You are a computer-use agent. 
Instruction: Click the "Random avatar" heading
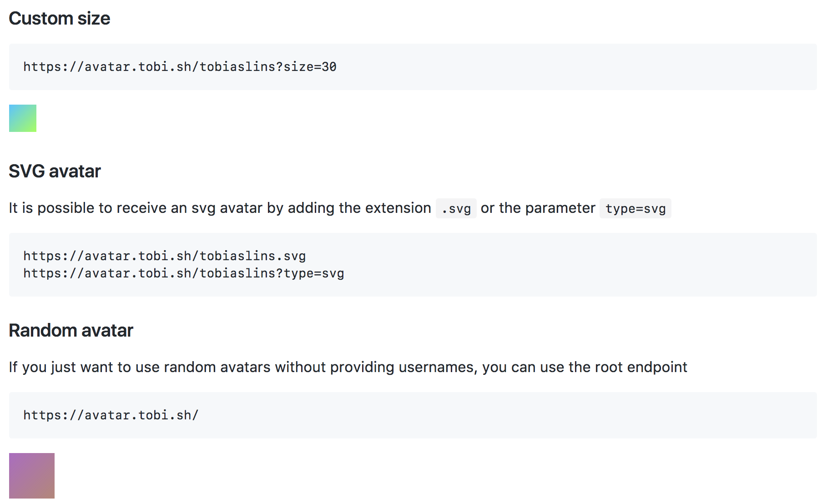point(71,331)
